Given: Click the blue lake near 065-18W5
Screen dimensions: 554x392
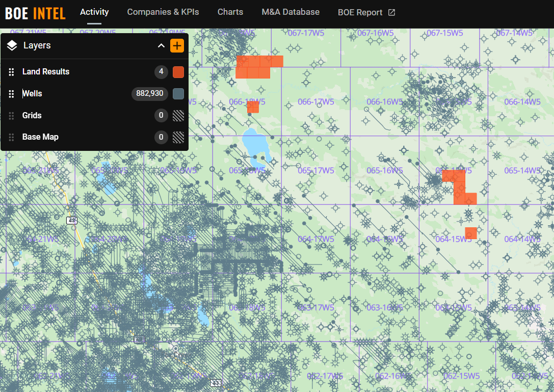Looking at the screenshot, I should pyautogui.click(x=255, y=145).
